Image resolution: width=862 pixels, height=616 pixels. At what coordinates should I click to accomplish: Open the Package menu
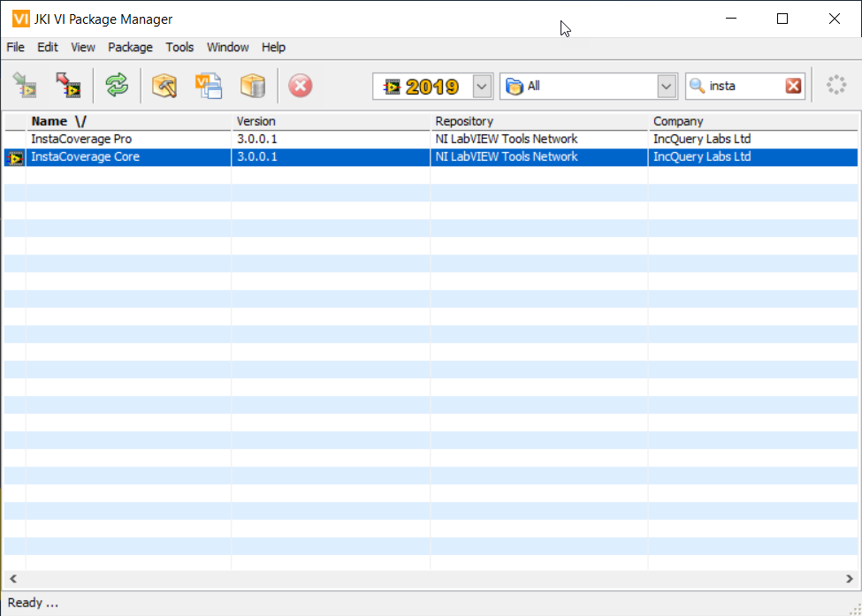(130, 47)
